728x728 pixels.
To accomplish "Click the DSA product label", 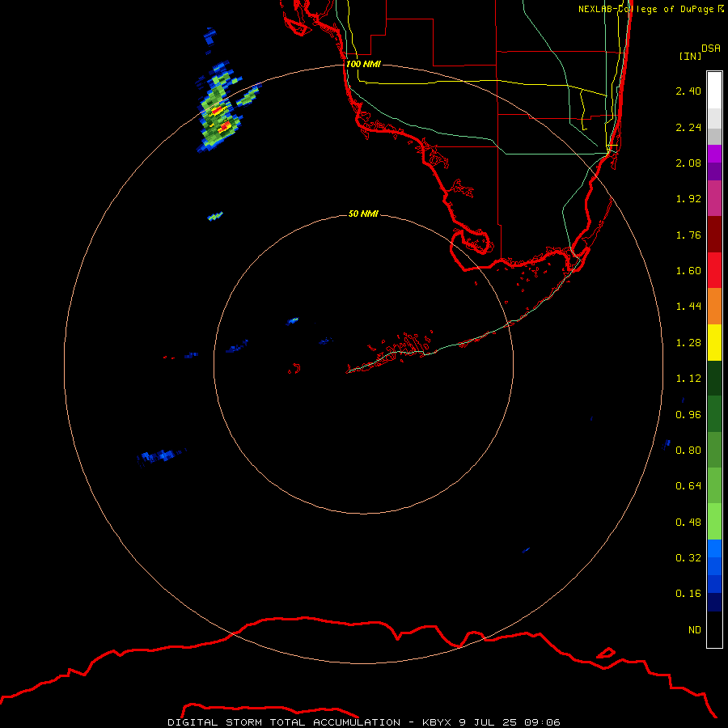I will pyautogui.click(x=711, y=49).
